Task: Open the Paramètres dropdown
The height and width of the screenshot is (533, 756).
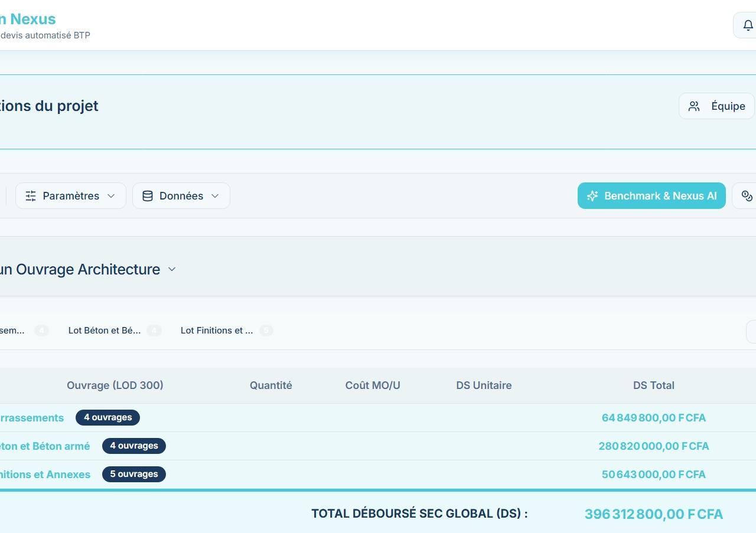Action: pyautogui.click(x=71, y=196)
